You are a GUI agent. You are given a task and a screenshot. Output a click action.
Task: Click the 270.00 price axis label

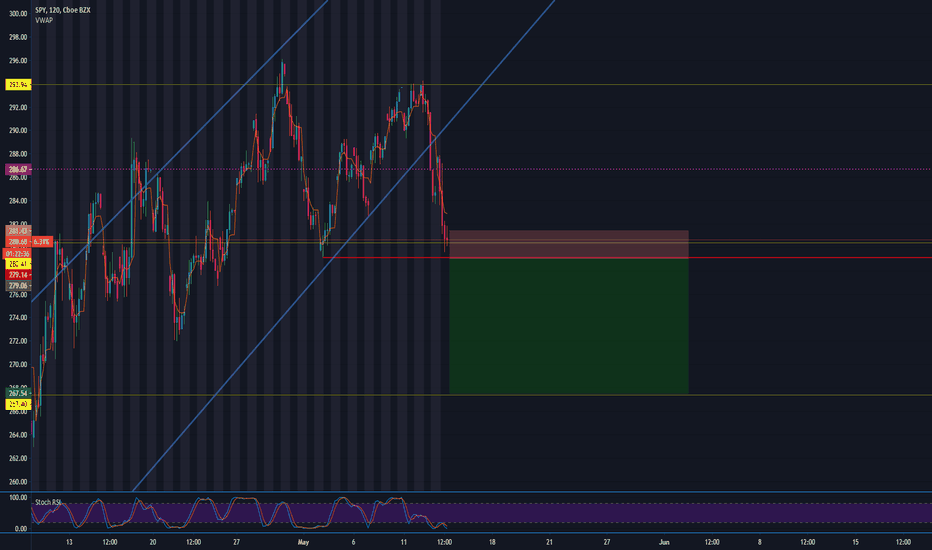18,365
